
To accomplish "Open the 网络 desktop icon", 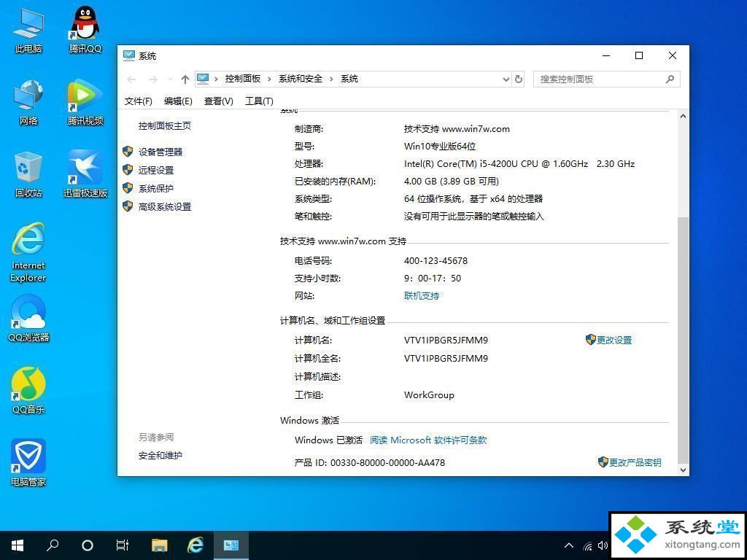I will 28,102.
